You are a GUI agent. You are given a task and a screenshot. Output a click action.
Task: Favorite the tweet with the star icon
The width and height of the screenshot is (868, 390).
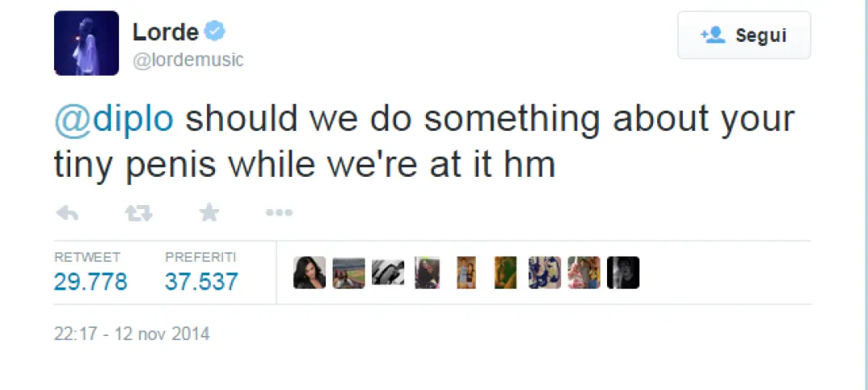pyautogui.click(x=209, y=212)
